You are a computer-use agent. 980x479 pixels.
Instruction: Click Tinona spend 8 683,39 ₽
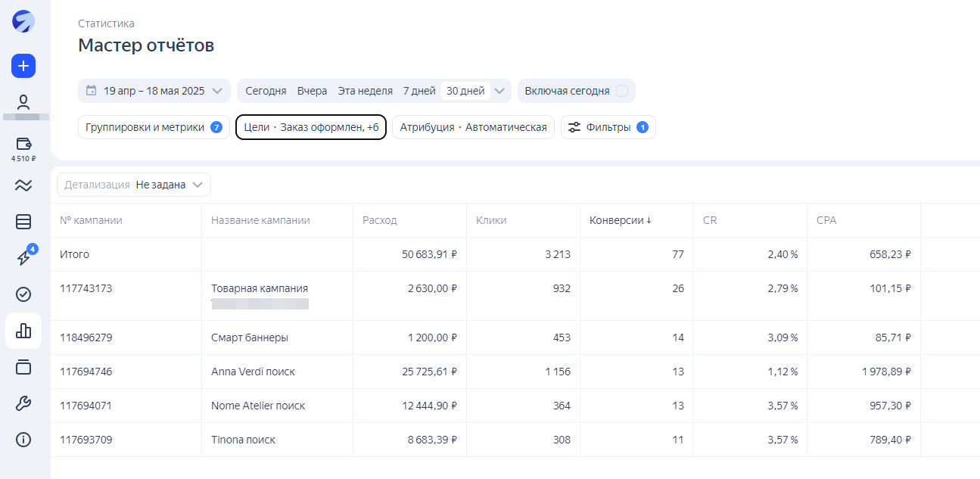[432, 440]
